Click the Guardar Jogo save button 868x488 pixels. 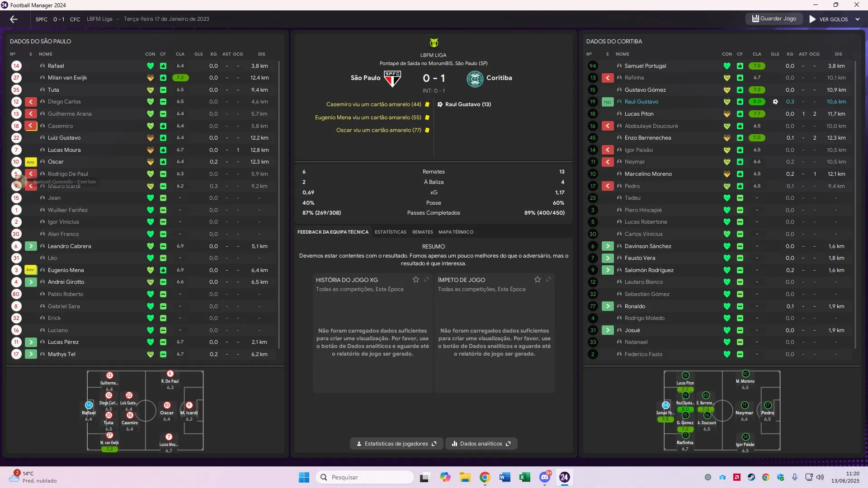(x=774, y=19)
